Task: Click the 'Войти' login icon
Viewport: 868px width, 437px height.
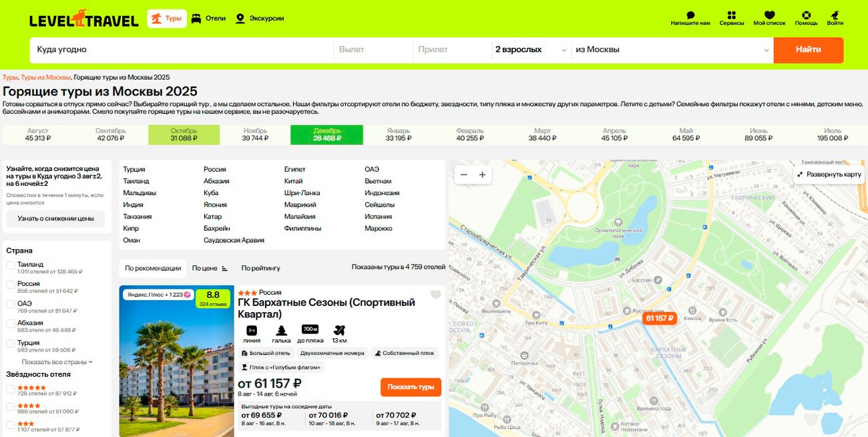Action: tap(835, 15)
